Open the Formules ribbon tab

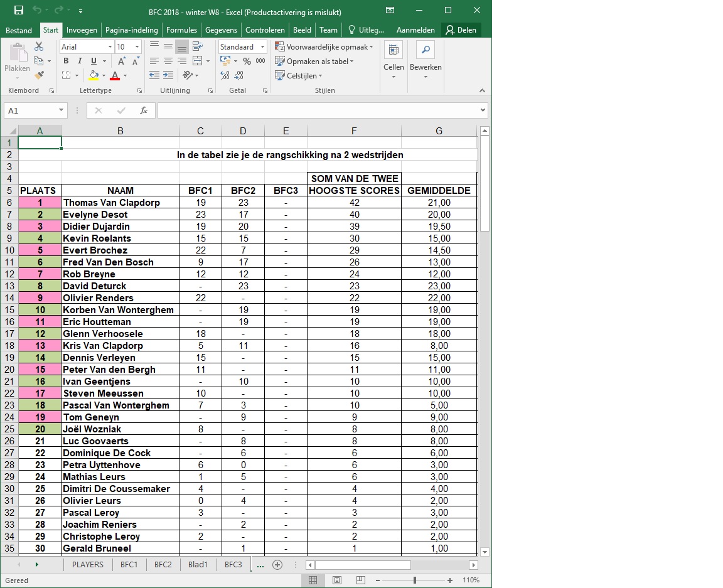click(181, 30)
